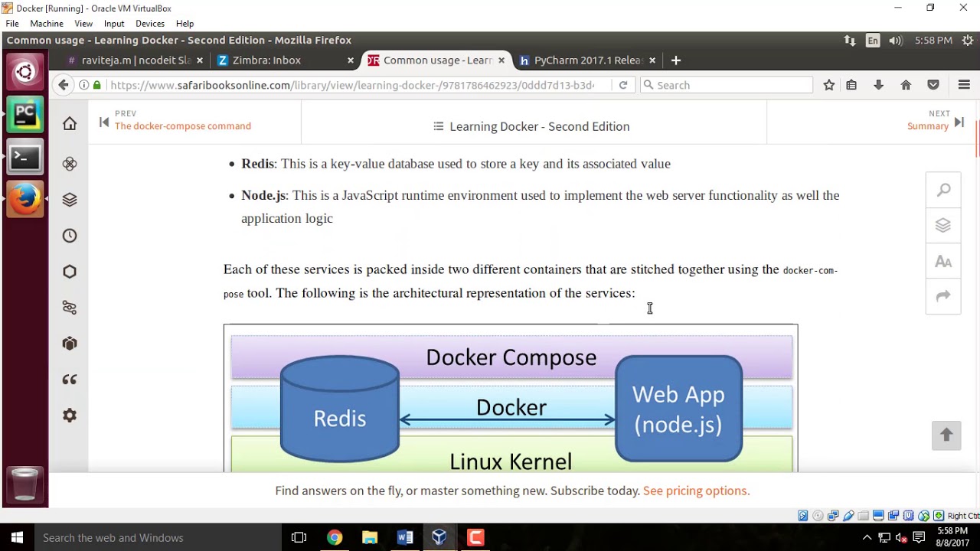Open the history clock icon in sidebar
The width and height of the screenshot is (980, 551).
click(70, 236)
